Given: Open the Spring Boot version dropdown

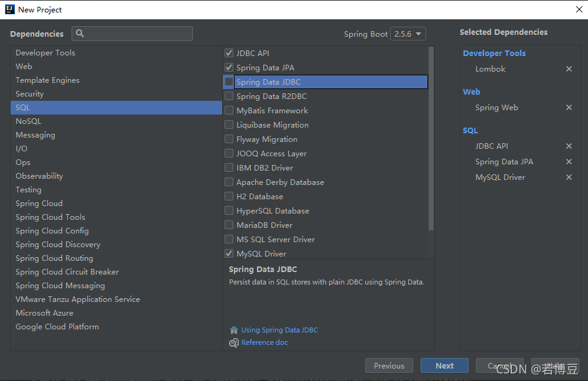Looking at the screenshot, I should point(408,34).
